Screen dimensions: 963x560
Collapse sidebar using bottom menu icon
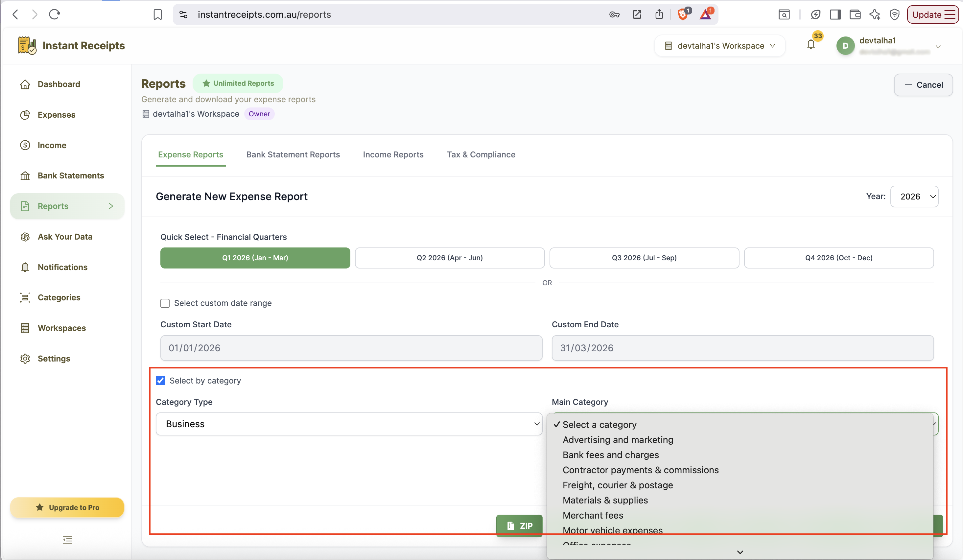(x=67, y=540)
